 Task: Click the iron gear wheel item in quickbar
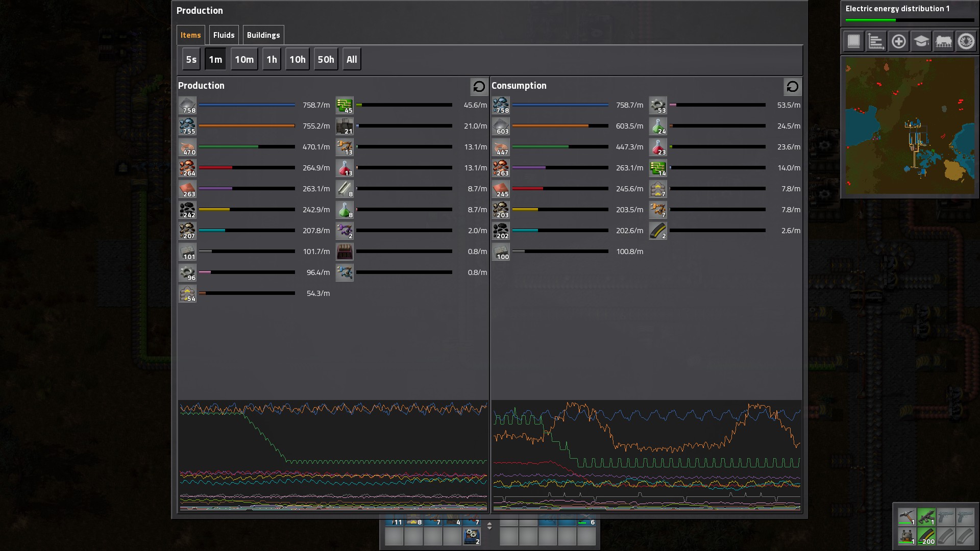(472, 536)
